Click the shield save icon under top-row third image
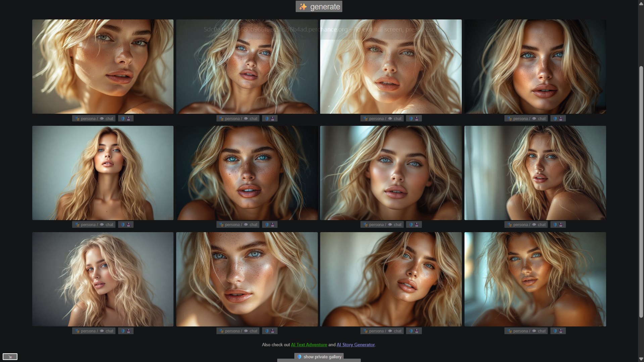 (x=414, y=118)
